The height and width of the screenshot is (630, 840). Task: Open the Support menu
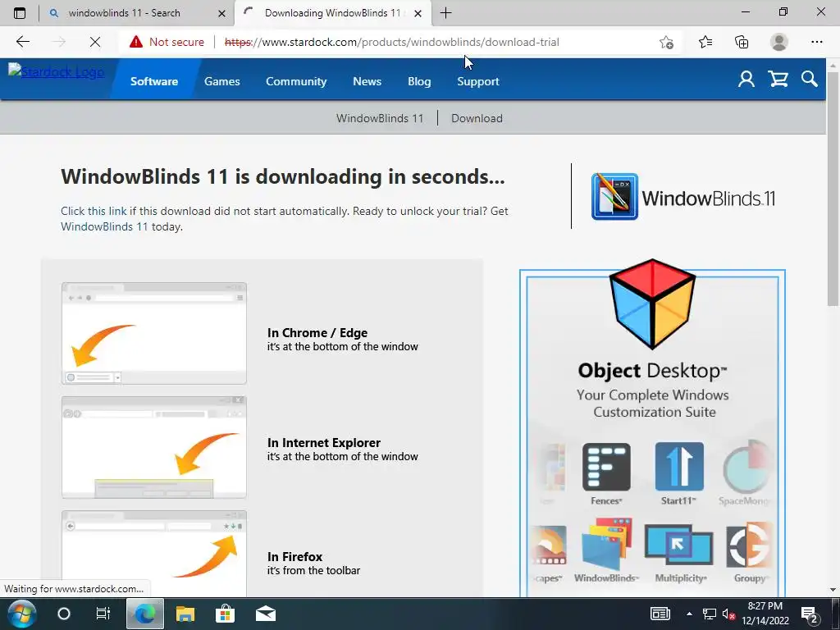point(478,81)
